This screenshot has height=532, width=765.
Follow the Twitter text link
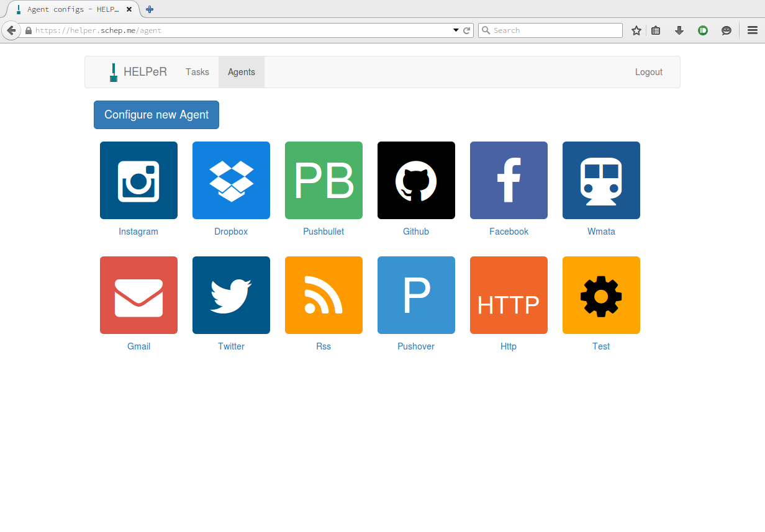pyautogui.click(x=231, y=346)
